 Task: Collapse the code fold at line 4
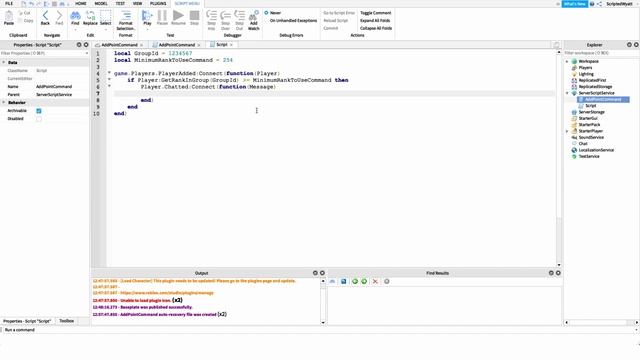[x=109, y=73]
